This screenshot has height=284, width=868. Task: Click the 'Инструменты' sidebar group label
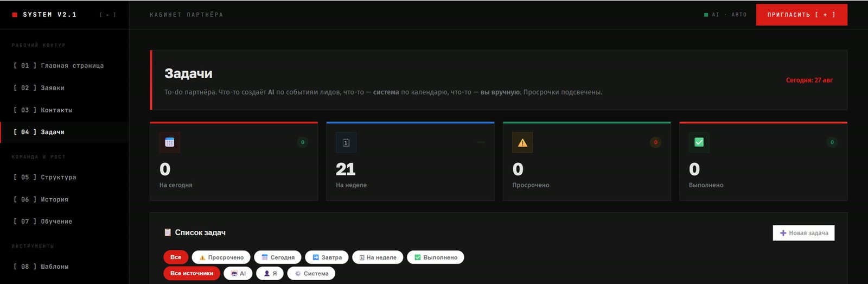[33, 247]
